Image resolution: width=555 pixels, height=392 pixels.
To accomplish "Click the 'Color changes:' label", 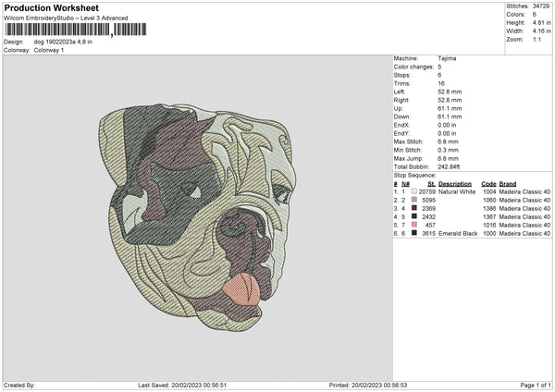I will [413, 67].
